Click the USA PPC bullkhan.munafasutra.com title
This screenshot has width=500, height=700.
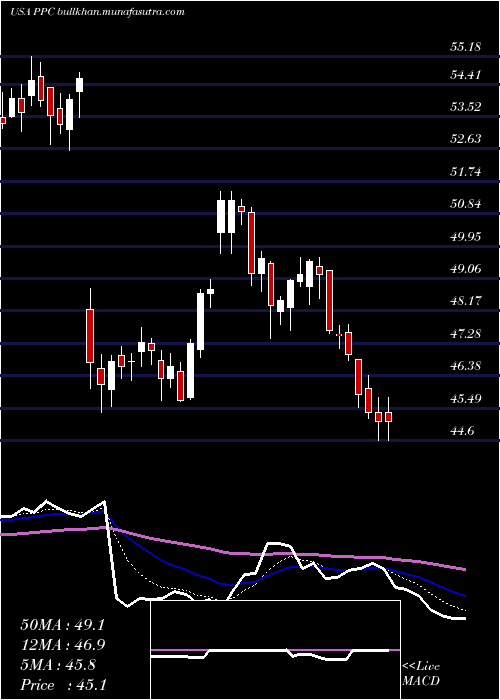97,12
